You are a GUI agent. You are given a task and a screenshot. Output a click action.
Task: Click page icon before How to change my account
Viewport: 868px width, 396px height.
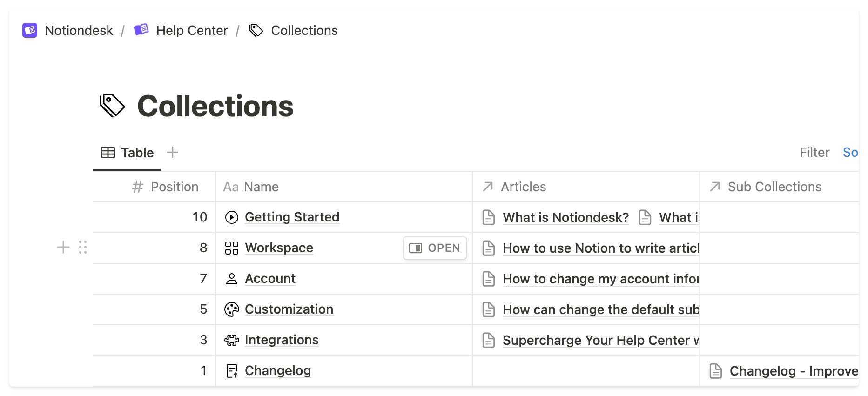pos(489,279)
